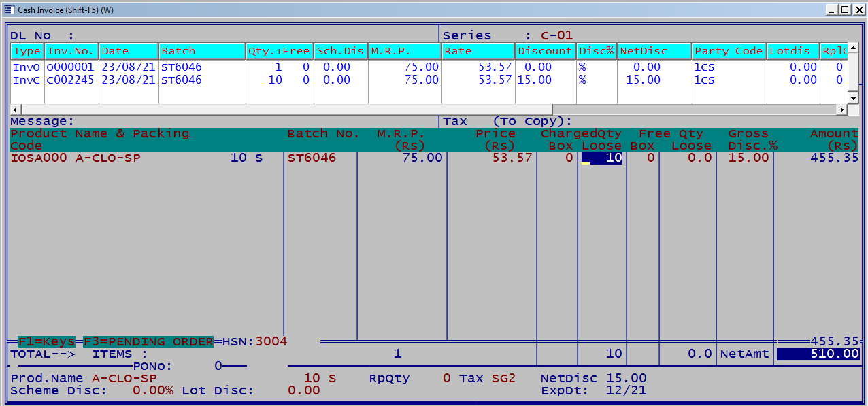The image size is (868, 406).
Task: Click the Disc% column header
Action: tap(597, 51)
